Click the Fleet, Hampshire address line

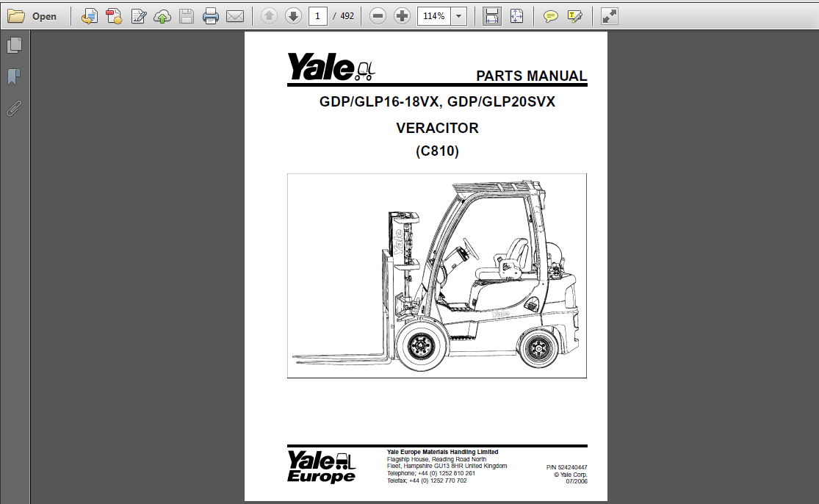447,466
